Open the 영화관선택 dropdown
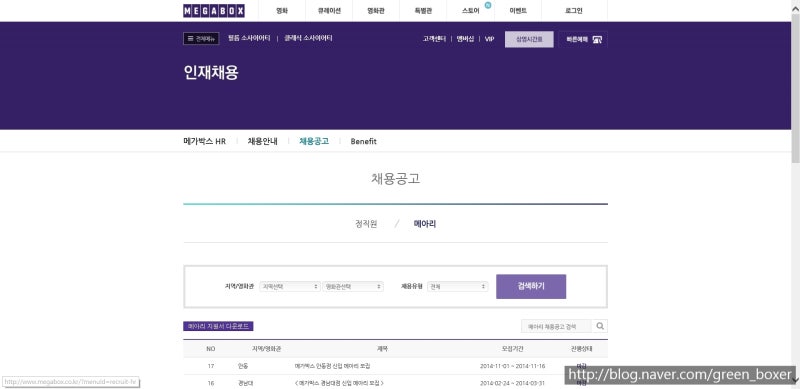Viewport: 800px width, 389px height. (353, 287)
